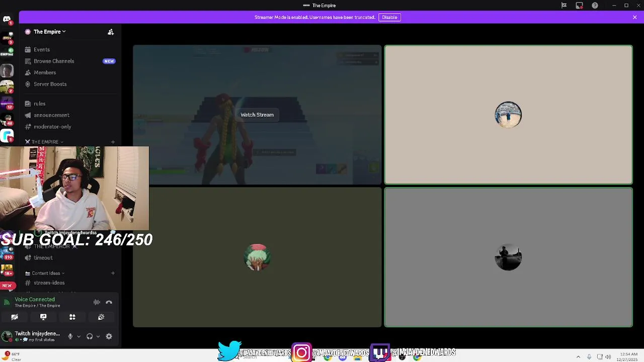Open the Discord inbox icon in title bar
Viewport: 644px width, 362px height.
[x=580, y=6]
